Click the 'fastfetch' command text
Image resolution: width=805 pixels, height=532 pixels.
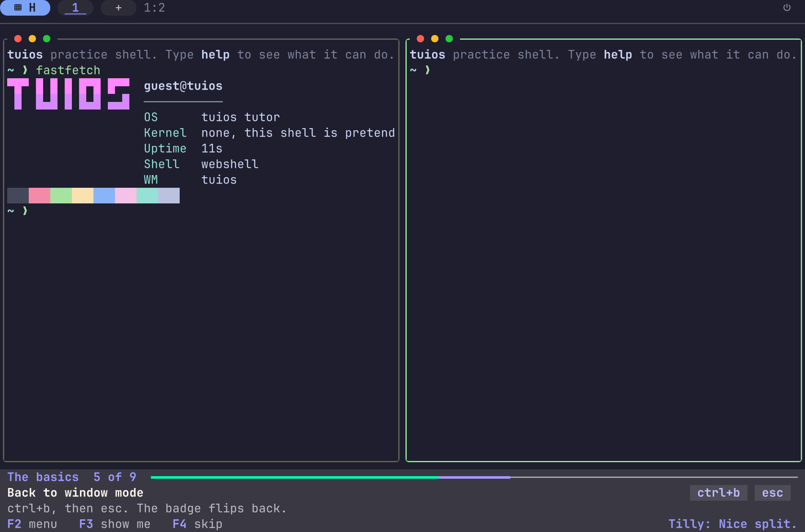(68, 70)
